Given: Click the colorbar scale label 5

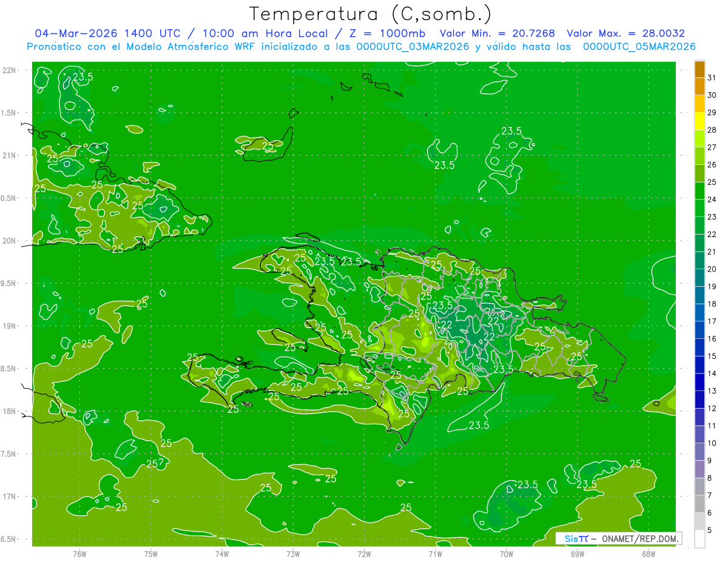Looking at the screenshot, I should click(x=710, y=530).
